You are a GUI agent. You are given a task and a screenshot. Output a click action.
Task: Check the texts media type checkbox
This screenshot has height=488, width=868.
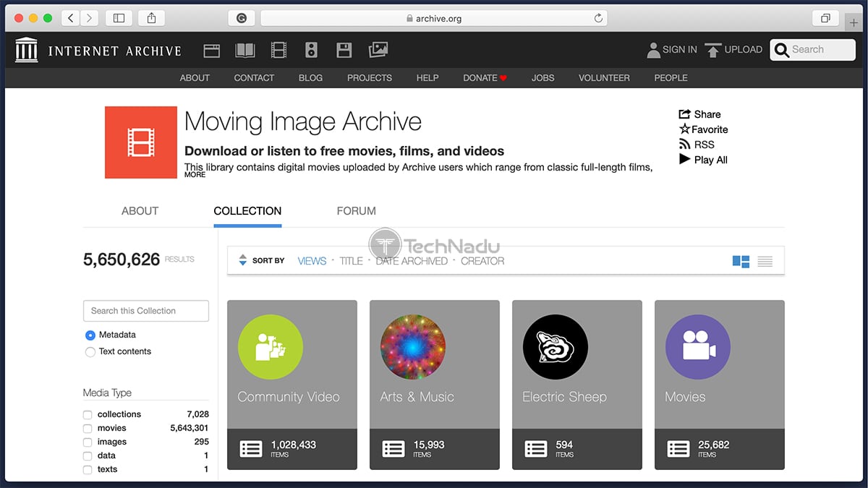pyautogui.click(x=88, y=470)
